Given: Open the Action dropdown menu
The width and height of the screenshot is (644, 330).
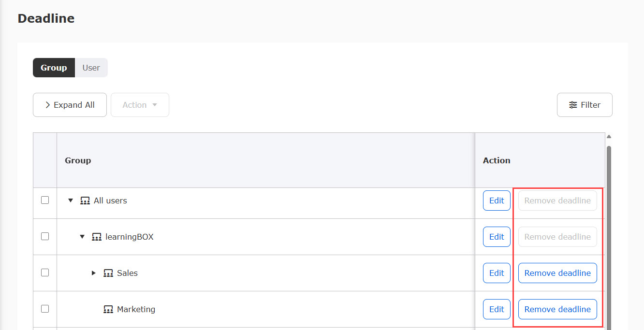Looking at the screenshot, I should click(x=140, y=105).
